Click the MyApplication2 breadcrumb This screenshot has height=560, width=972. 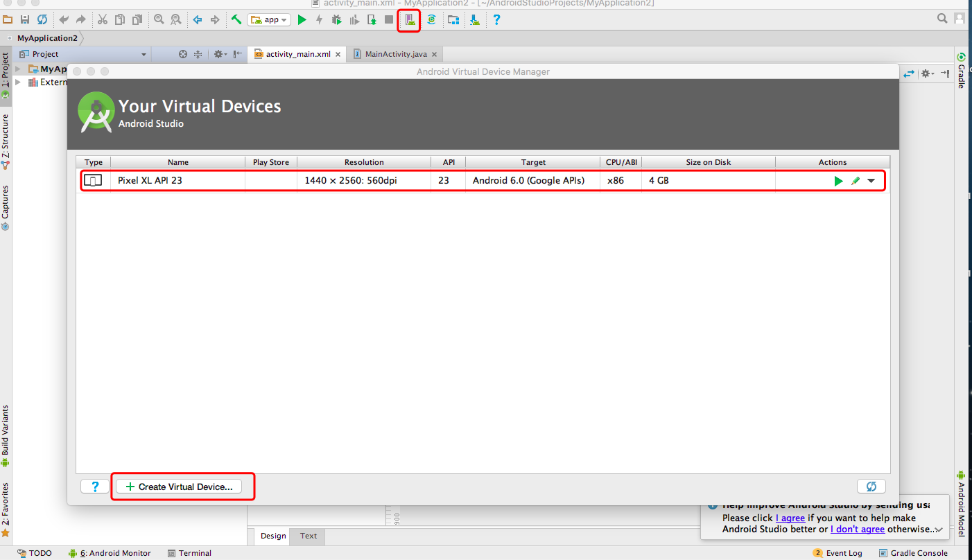point(47,38)
